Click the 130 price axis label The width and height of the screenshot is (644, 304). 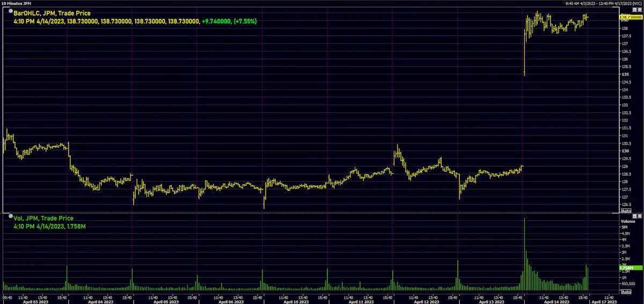pos(624,151)
